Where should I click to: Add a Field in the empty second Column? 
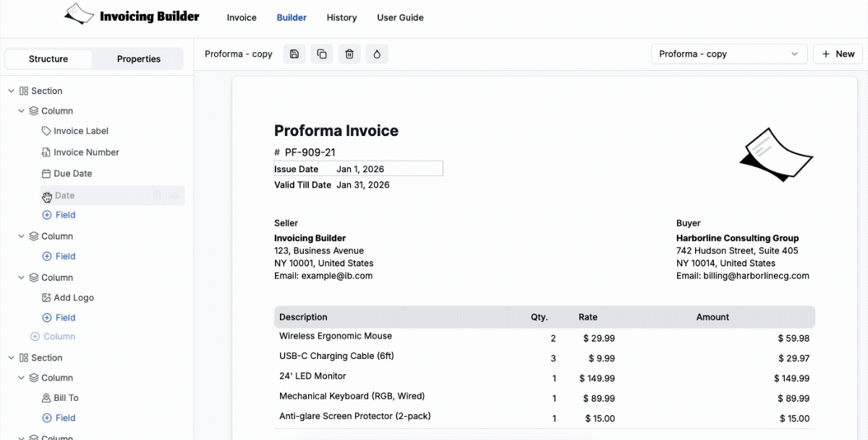(x=59, y=256)
